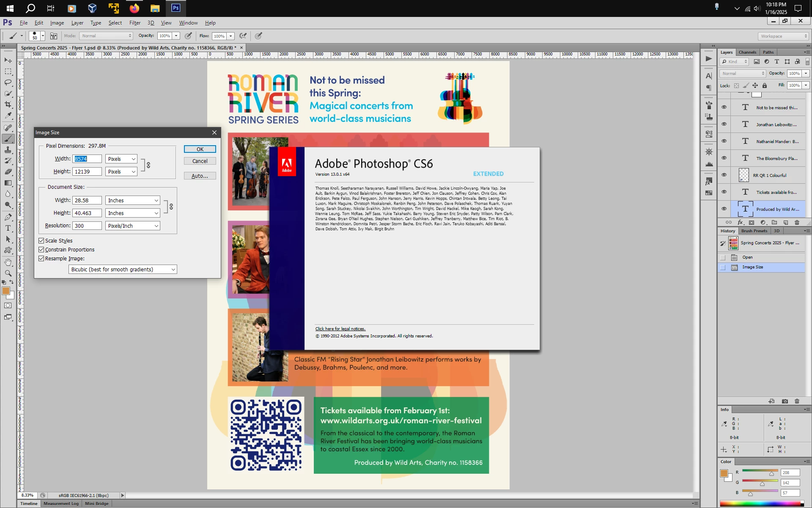Click OK in Image Size dialog
812x508 pixels.
(x=200, y=149)
